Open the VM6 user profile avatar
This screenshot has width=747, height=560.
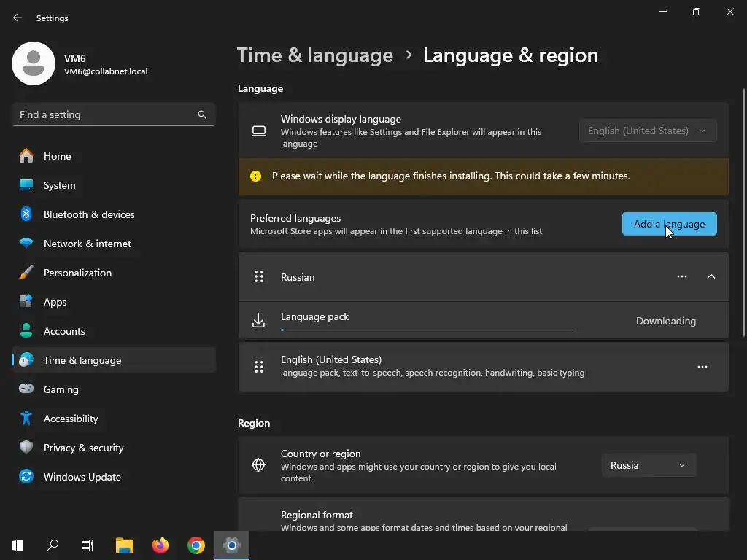[34, 63]
